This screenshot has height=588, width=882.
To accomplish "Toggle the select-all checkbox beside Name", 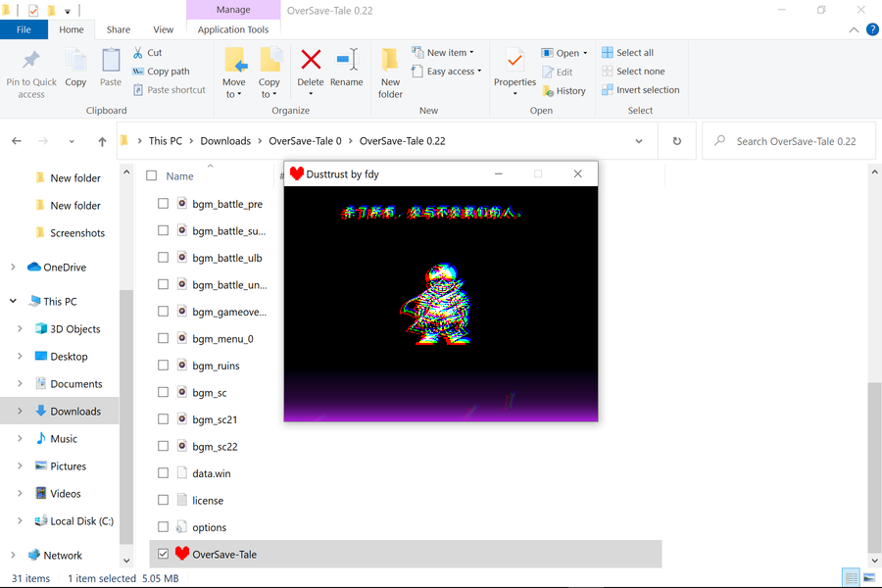I will (x=151, y=175).
